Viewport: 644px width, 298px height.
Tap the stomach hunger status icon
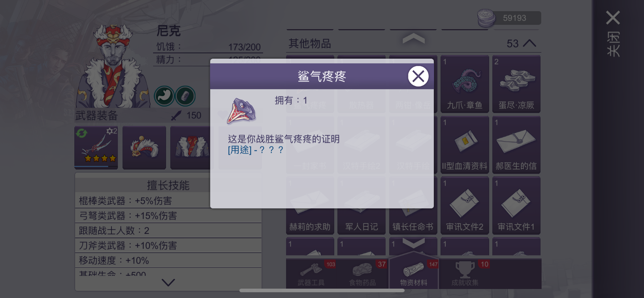[164, 96]
